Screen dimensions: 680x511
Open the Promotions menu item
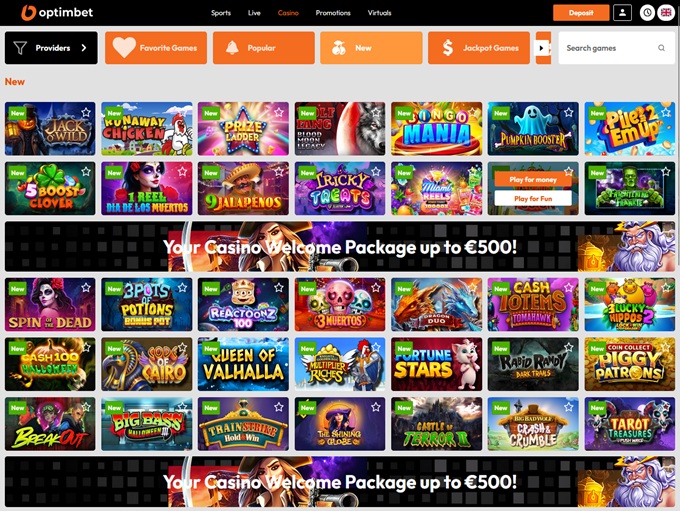click(333, 13)
